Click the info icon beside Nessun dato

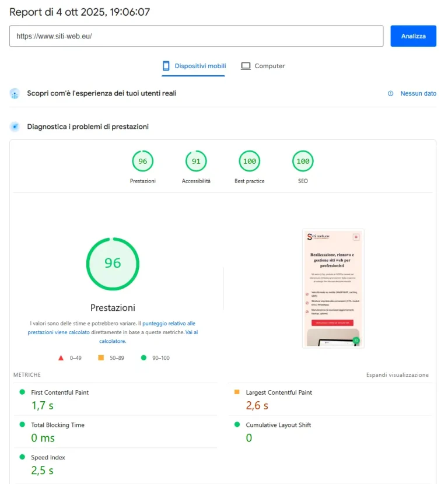pyautogui.click(x=391, y=93)
